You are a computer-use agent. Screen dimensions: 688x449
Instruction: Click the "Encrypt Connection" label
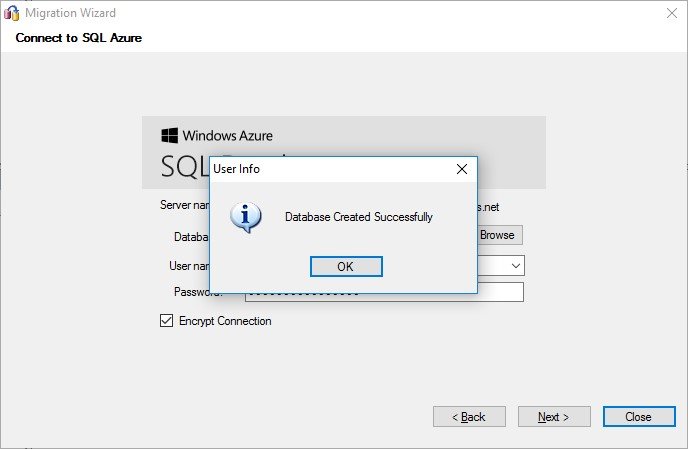[225, 321]
